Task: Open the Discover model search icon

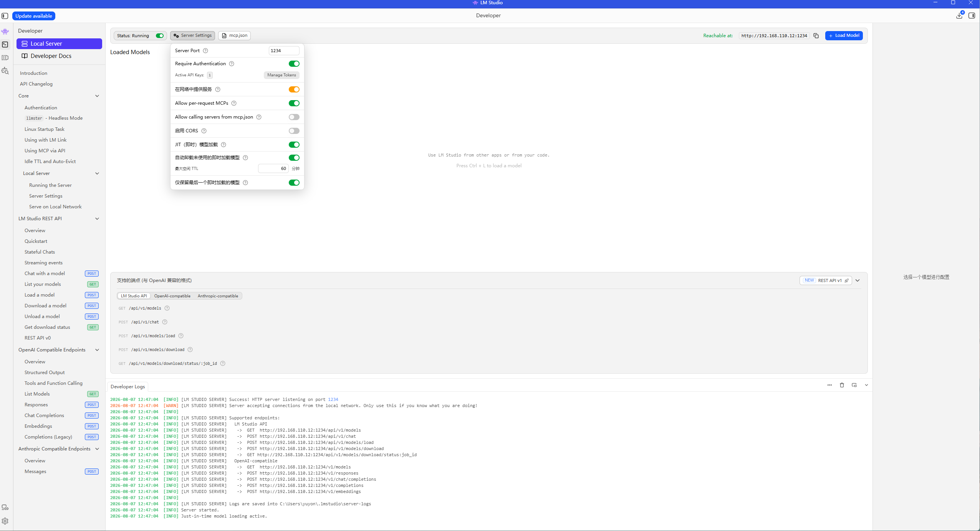Action: pyautogui.click(x=5, y=71)
